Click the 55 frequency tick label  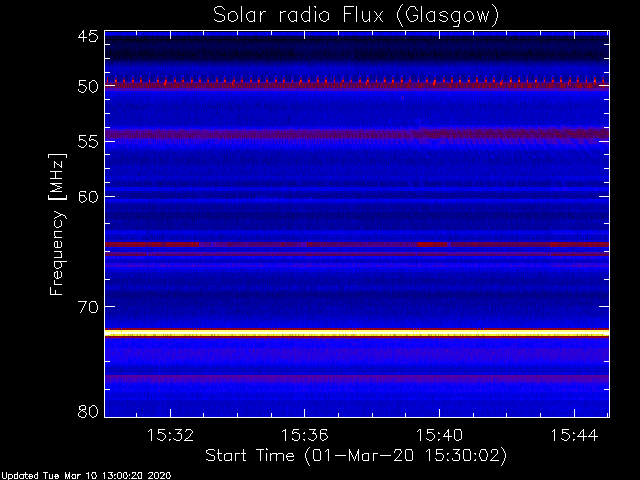pyautogui.click(x=88, y=142)
